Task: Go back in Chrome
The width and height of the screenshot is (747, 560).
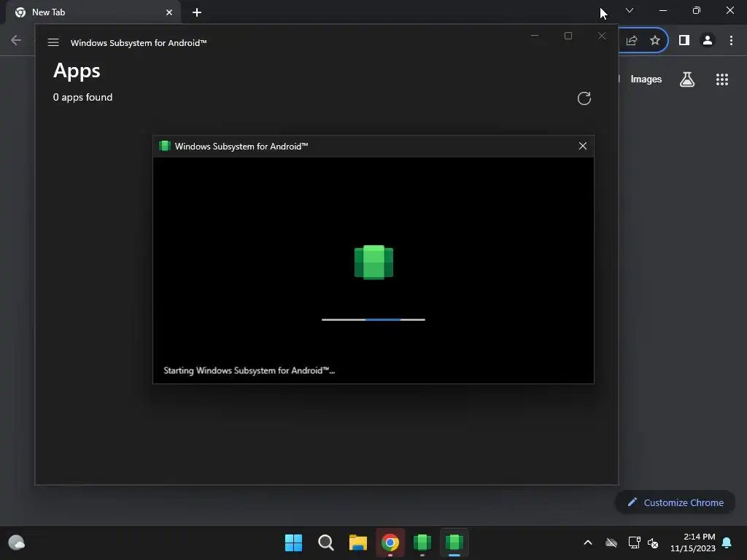Action: coord(16,40)
